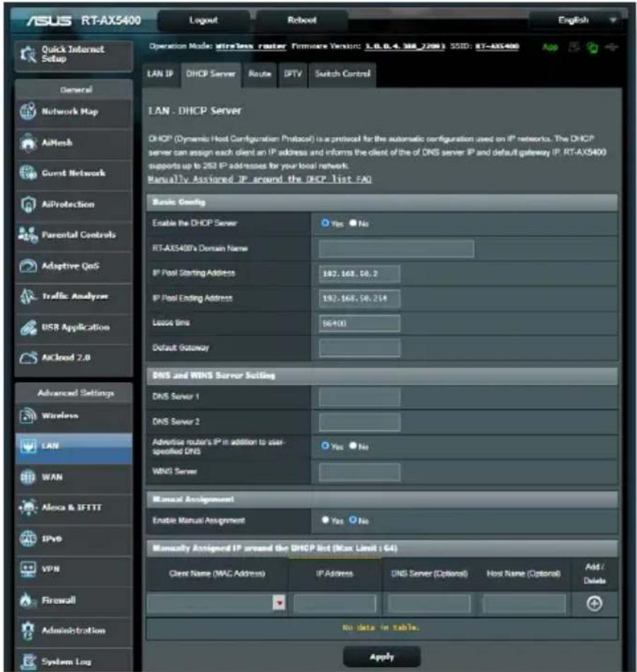This screenshot has width=637, height=672.
Task: Select Yes for Enable Manual Assignment
Action: (325, 520)
